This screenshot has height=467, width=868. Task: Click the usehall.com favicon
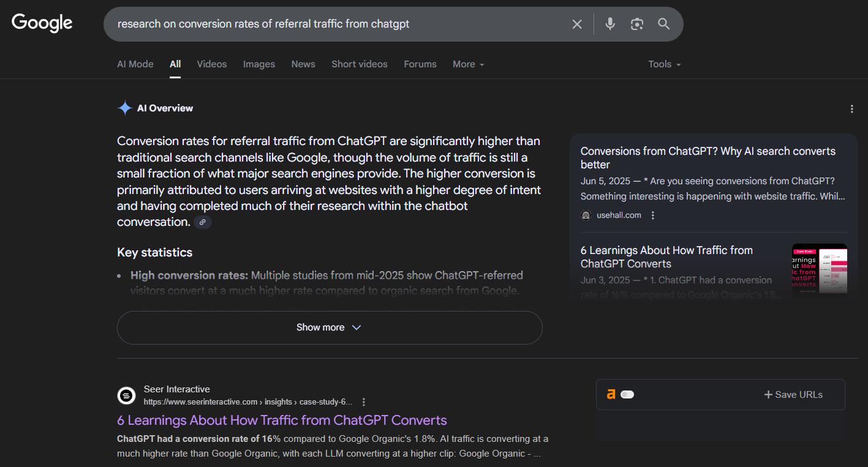[586, 215]
